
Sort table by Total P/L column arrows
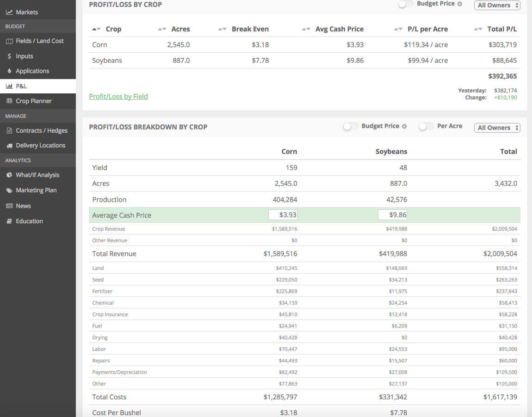click(478, 29)
